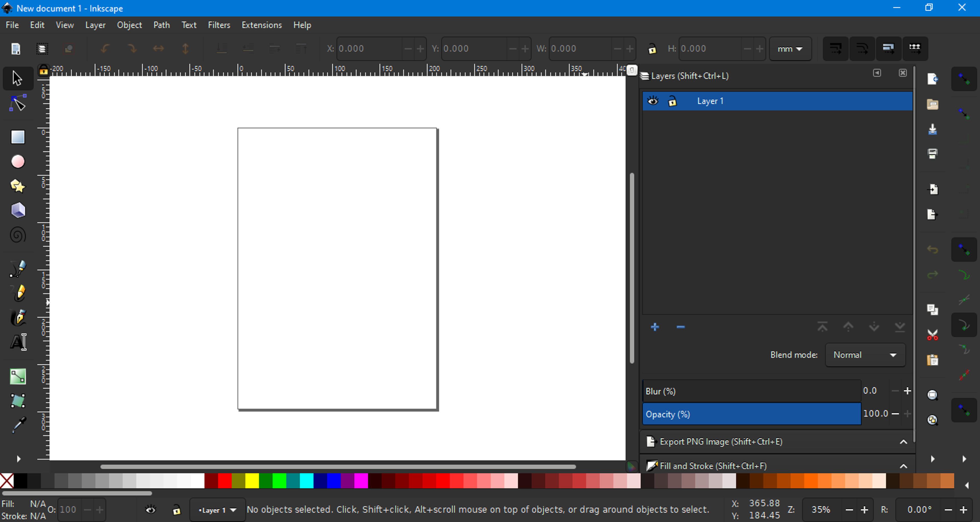The width and height of the screenshot is (980, 522).
Task: Click the scissors Cut icon
Action: pyautogui.click(x=933, y=335)
